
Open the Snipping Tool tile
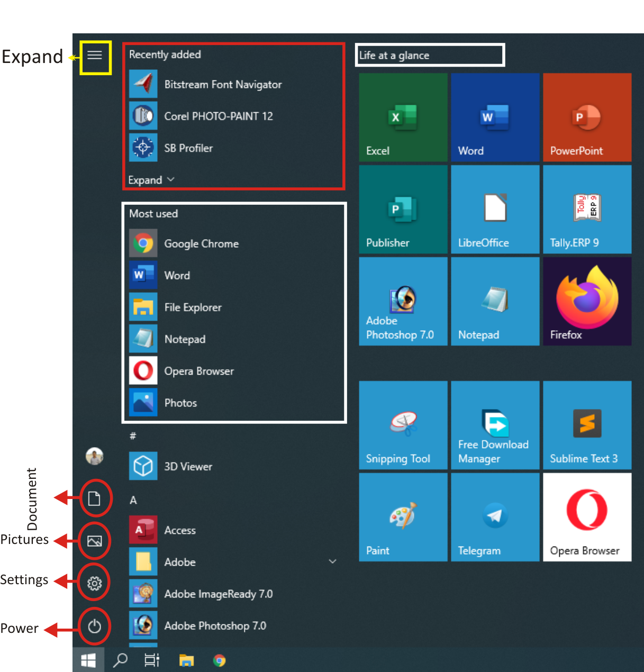click(403, 425)
